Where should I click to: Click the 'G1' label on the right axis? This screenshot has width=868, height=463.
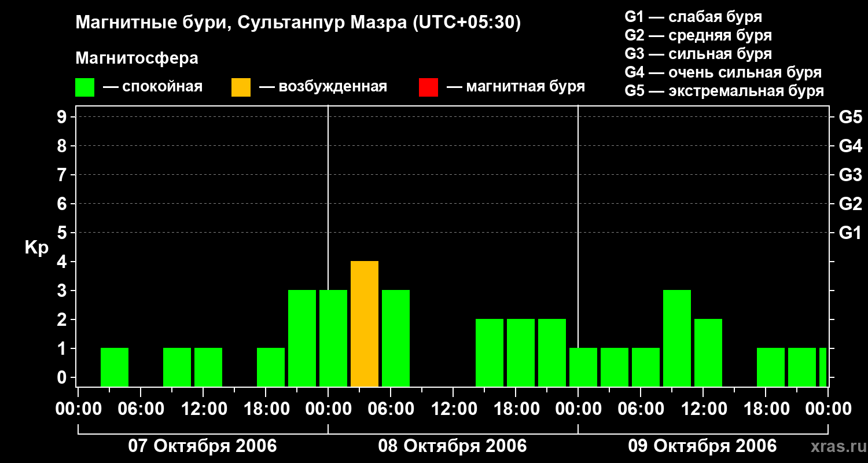[851, 233]
